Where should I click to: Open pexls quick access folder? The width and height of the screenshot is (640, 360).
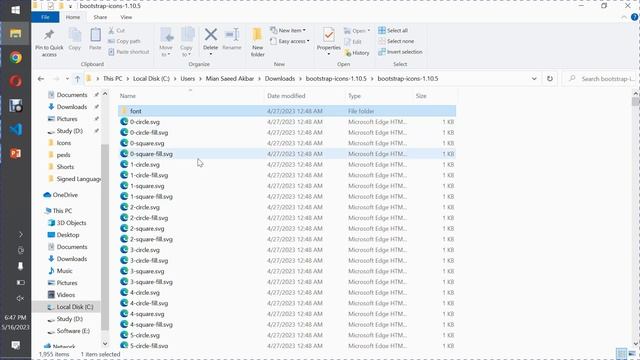coord(59,155)
